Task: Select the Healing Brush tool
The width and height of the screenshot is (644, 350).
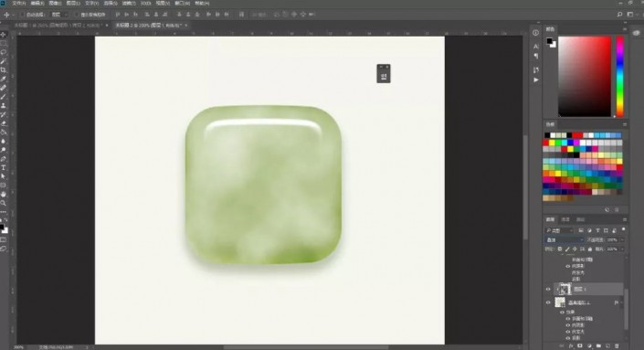Action: pos(4,88)
